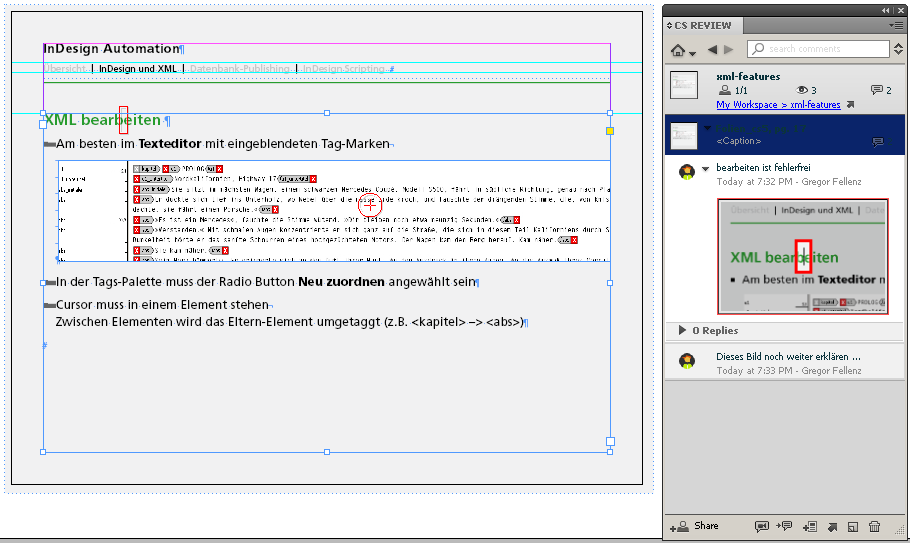This screenshot has width=910, height=543.
Task: Click the '<Caption>' label
Action: 738,141
